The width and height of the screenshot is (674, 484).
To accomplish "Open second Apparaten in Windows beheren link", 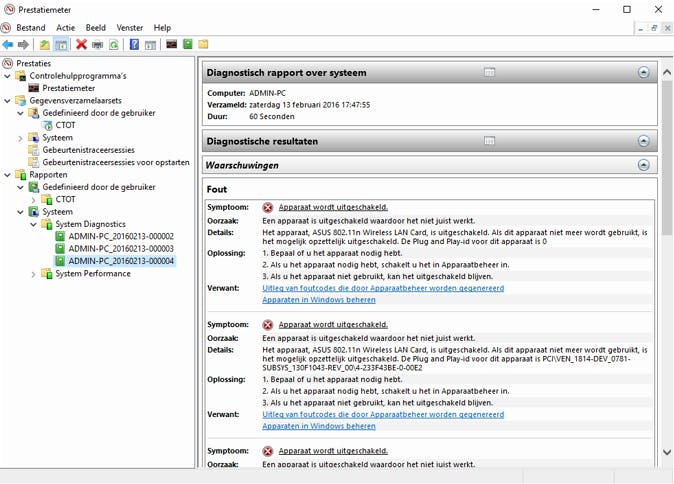I will click(x=319, y=426).
